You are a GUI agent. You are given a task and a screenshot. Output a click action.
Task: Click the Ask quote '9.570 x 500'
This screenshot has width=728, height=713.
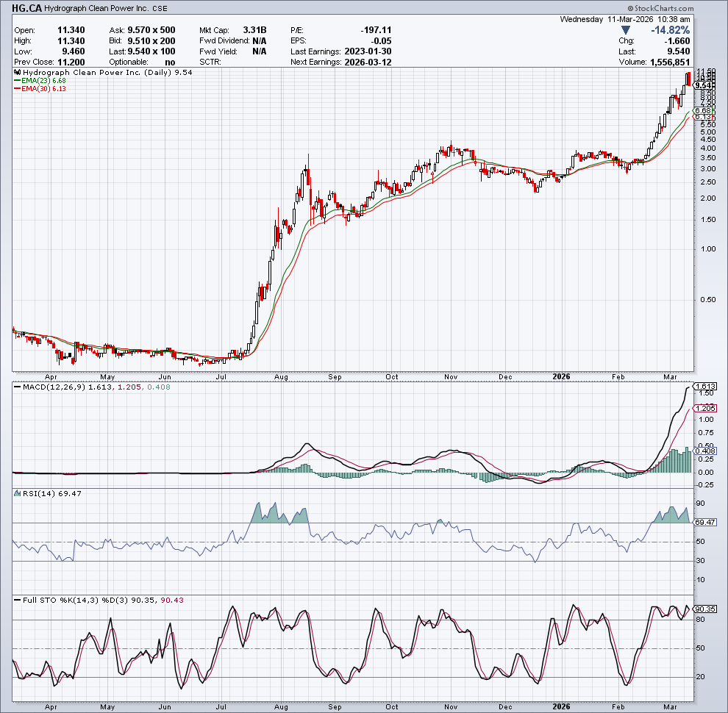click(151, 30)
